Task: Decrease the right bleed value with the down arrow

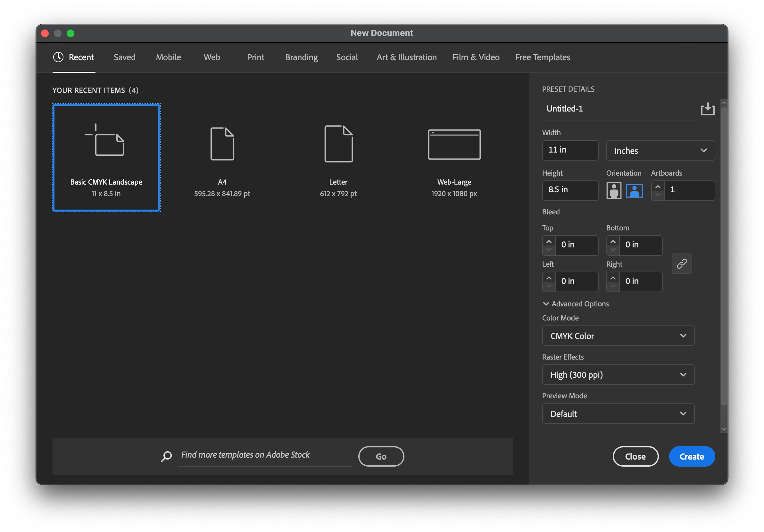Action: (613, 286)
